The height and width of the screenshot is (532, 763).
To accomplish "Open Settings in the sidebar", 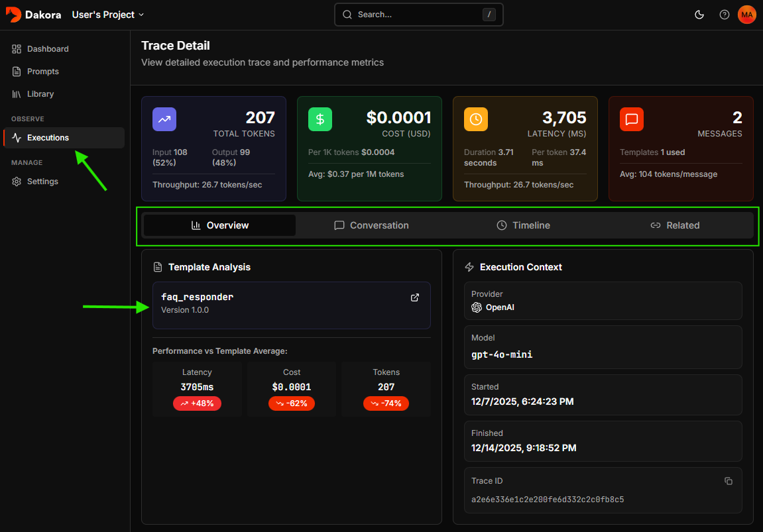I will click(x=42, y=182).
